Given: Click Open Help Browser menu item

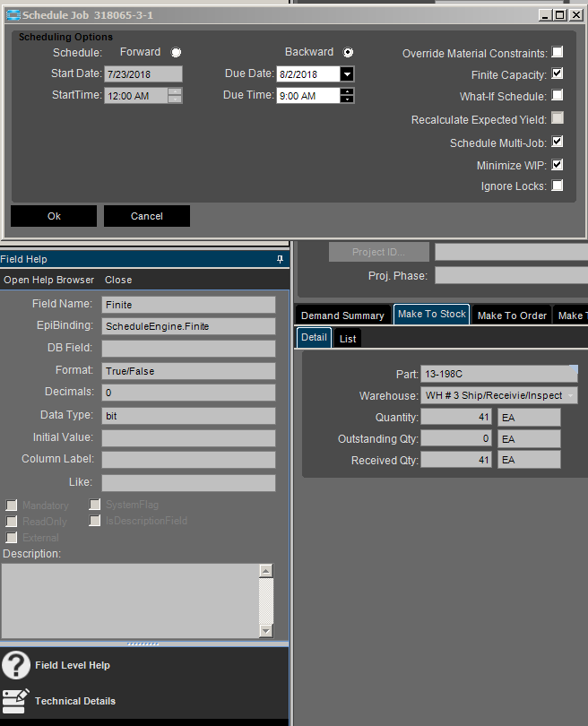Looking at the screenshot, I should pos(48,280).
